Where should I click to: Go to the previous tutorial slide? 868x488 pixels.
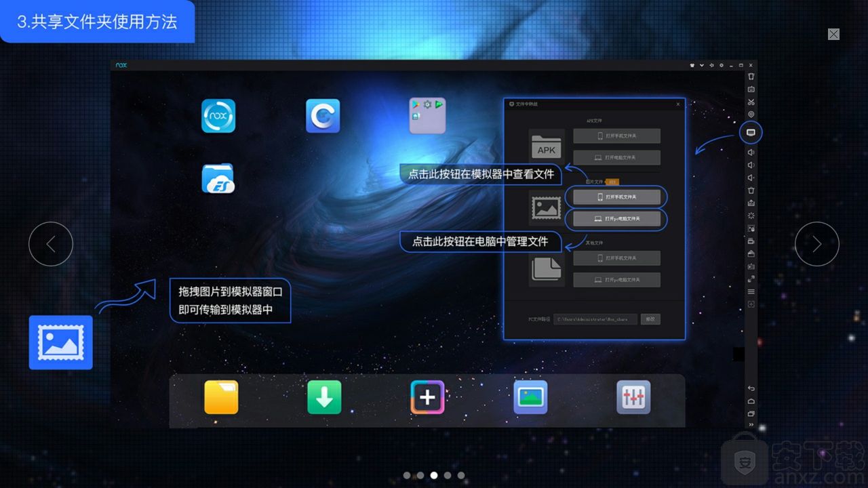point(51,244)
